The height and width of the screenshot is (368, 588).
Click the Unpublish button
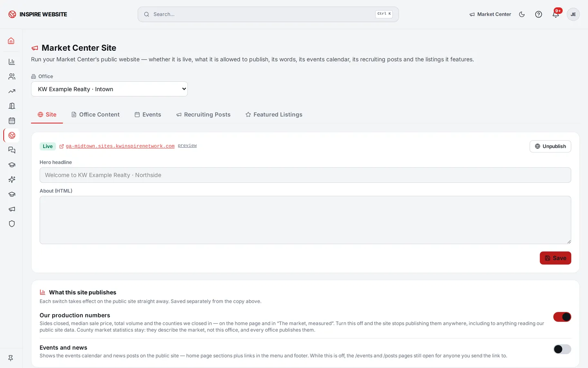tap(550, 146)
